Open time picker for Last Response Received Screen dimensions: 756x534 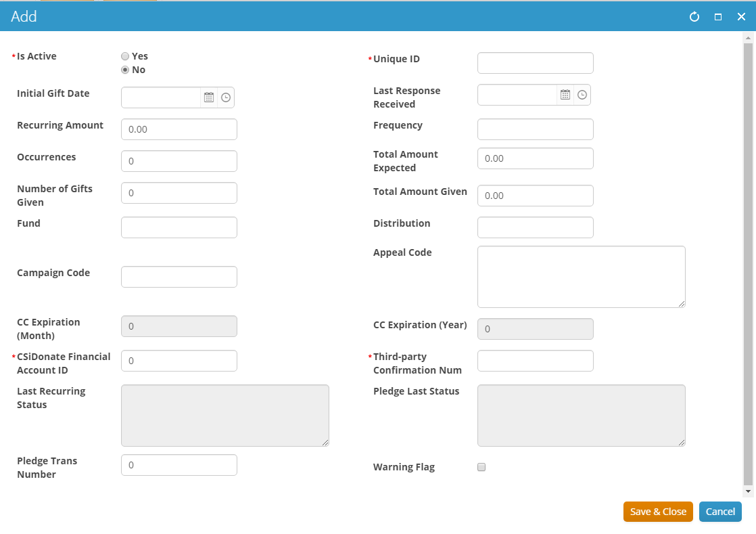point(582,95)
